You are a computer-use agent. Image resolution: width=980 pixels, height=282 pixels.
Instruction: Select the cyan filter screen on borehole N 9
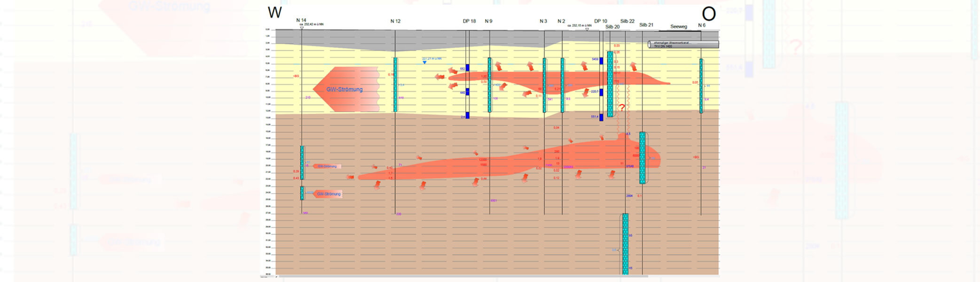[490, 85]
